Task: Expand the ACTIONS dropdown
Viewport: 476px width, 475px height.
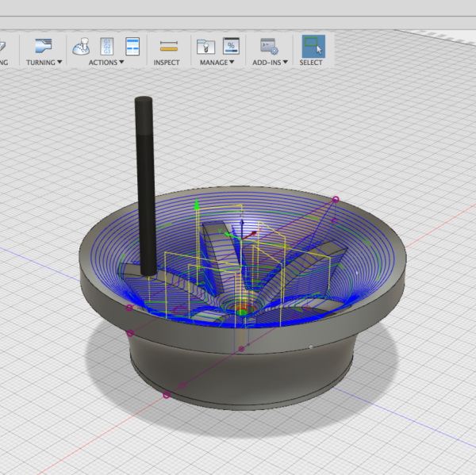Action: [106, 62]
